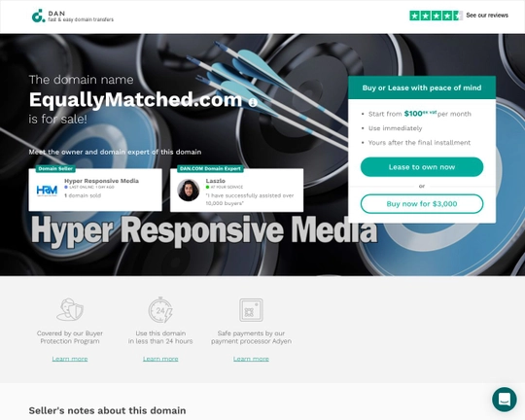
Task: Click the HRM seller logo
Action: [x=47, y=191]
